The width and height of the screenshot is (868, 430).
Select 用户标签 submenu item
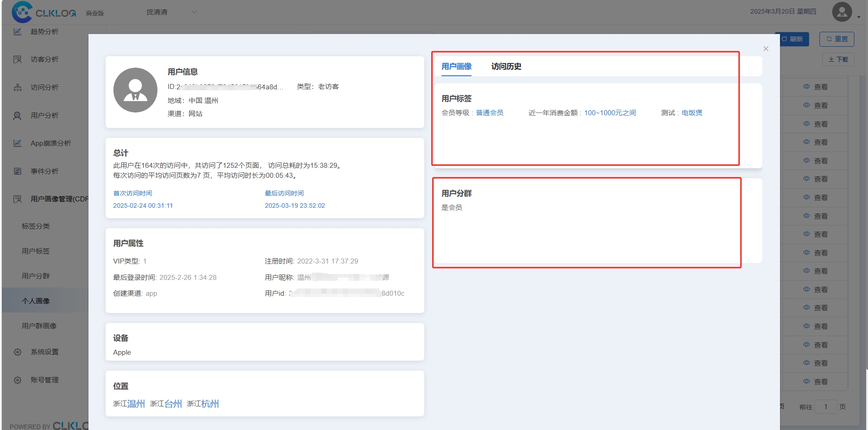click(x=36, y=251)
